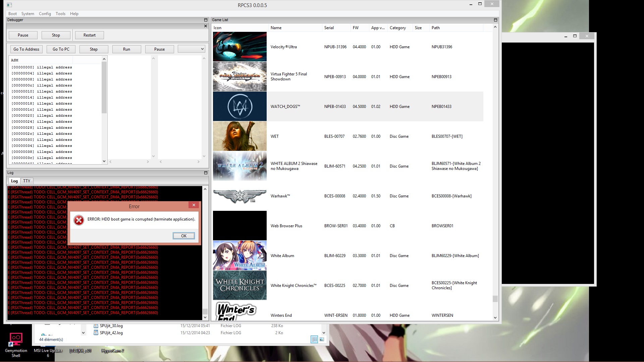Close the Debugger panel with the X icon
Screen dimensions: 644x362
(x=206, y=26)
